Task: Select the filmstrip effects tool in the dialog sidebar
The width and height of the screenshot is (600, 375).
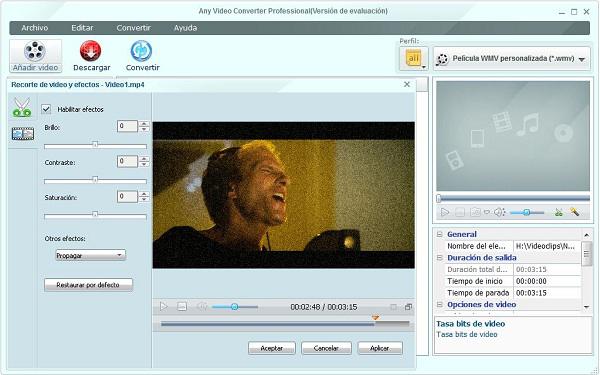Action: coord(23,134)
